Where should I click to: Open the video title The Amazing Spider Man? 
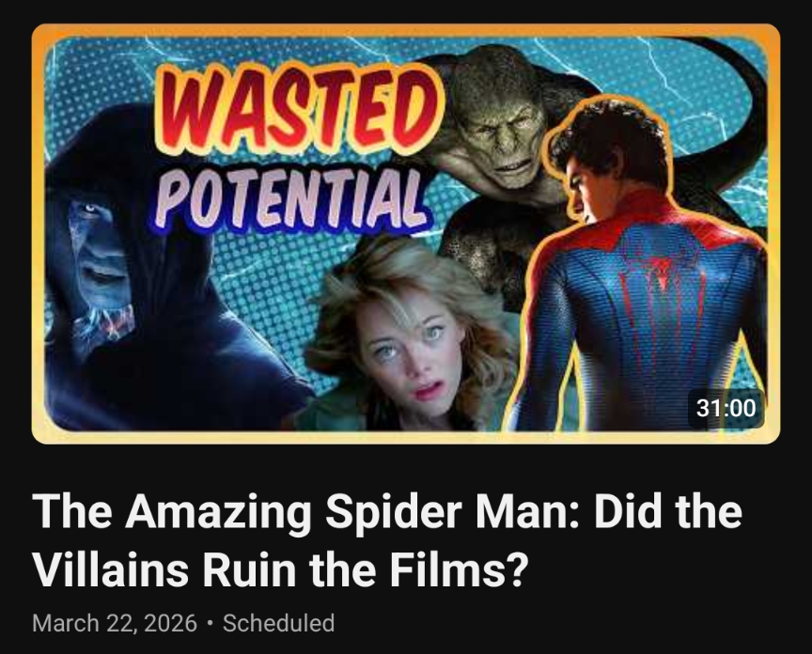(387, 539)
